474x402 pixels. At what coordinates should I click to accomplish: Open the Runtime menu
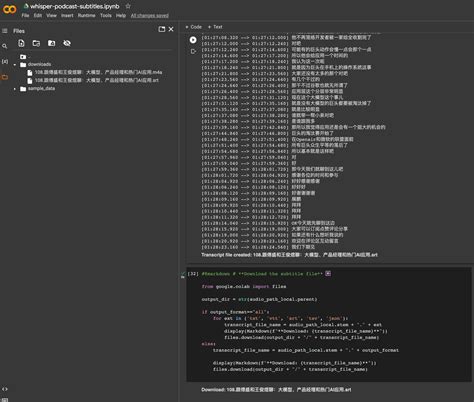click(x=86, y=16)
